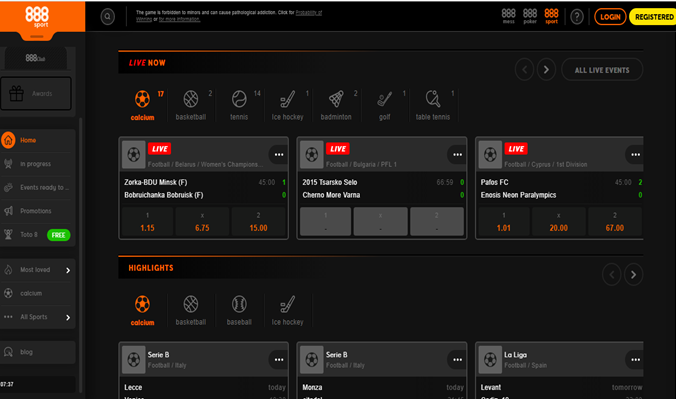Open ALL LIVE EVENTS

pos(602,70)
